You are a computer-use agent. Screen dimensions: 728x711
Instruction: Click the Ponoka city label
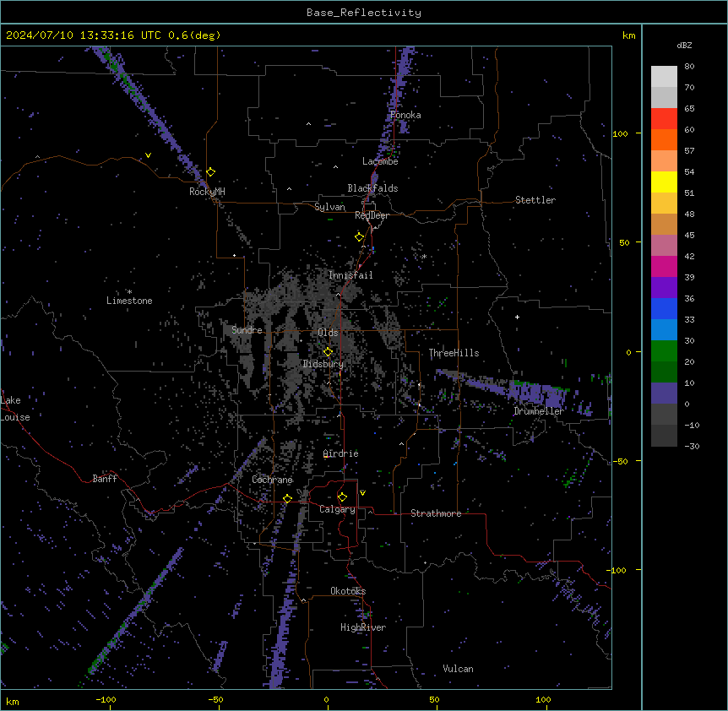click(x=405, y=115)
